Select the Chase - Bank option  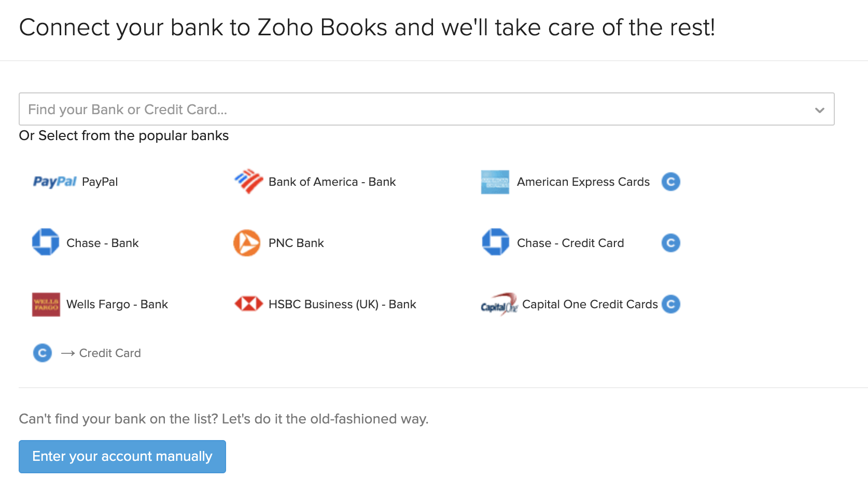[102, 242]
